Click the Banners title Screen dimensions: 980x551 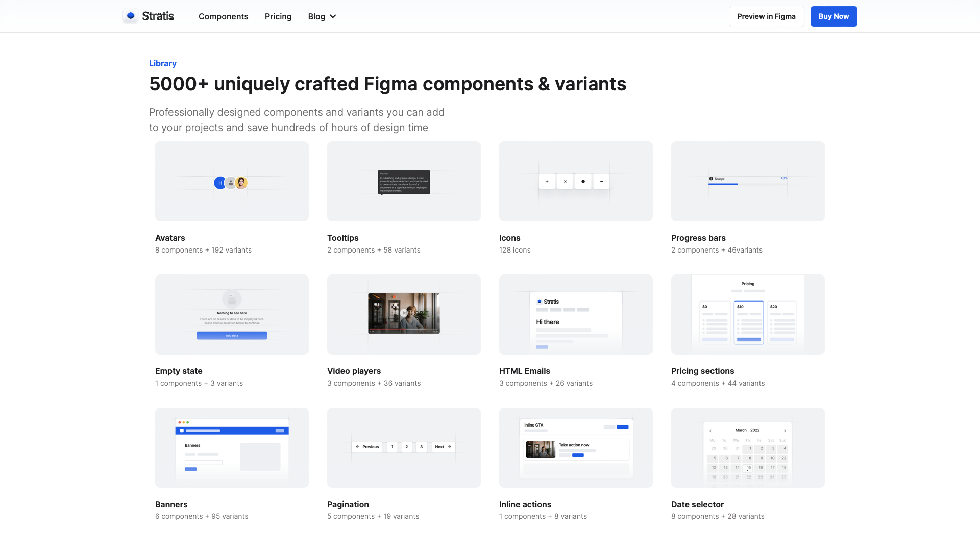coord(171,504)
